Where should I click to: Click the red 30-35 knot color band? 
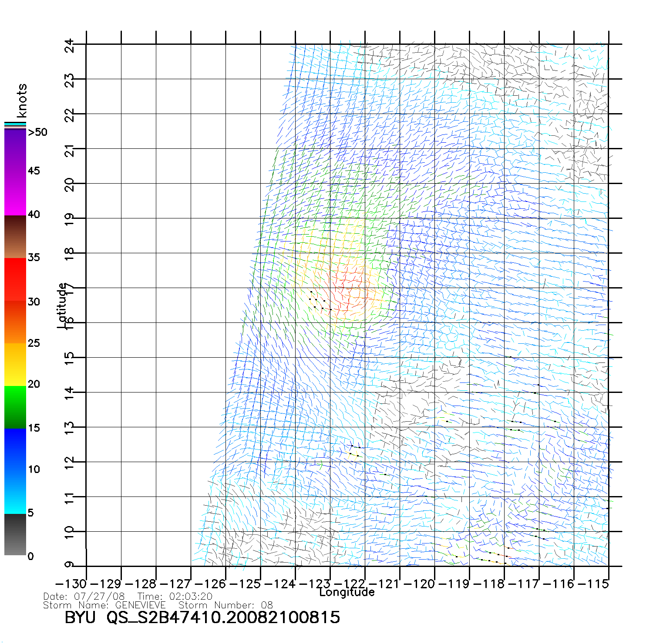[15, 279]
